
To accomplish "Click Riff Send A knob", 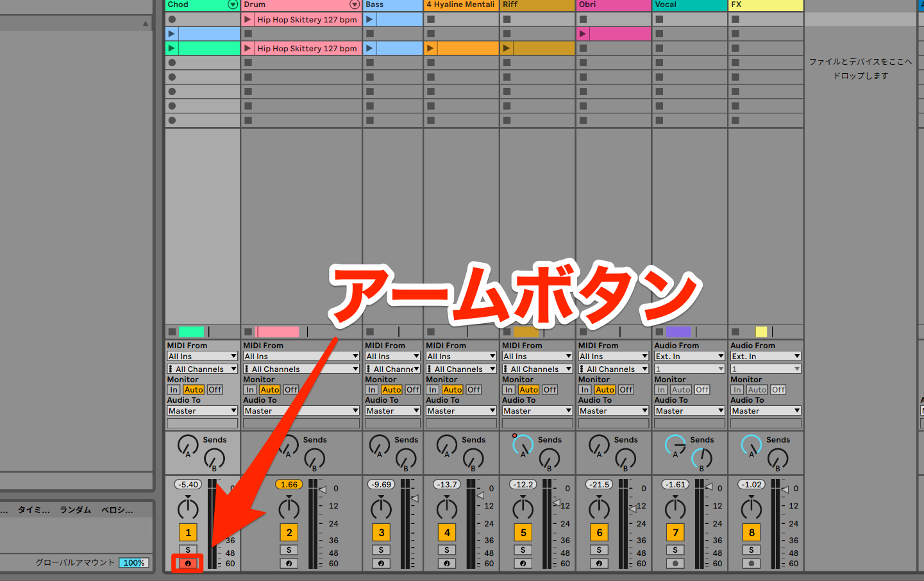I will (x=523, y=445).
